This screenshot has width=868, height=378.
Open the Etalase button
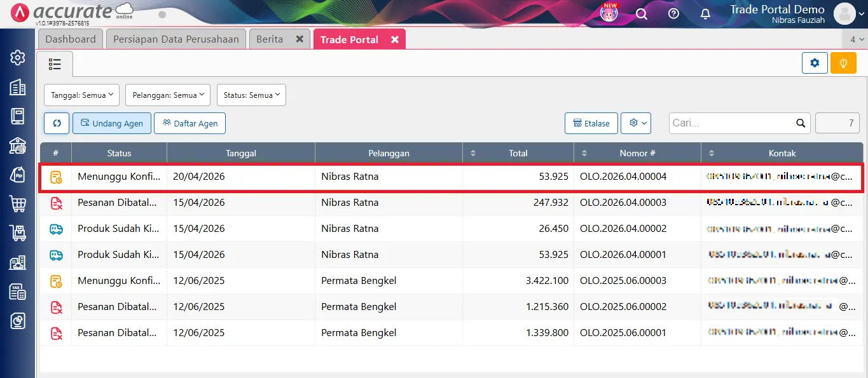point(591,123)
